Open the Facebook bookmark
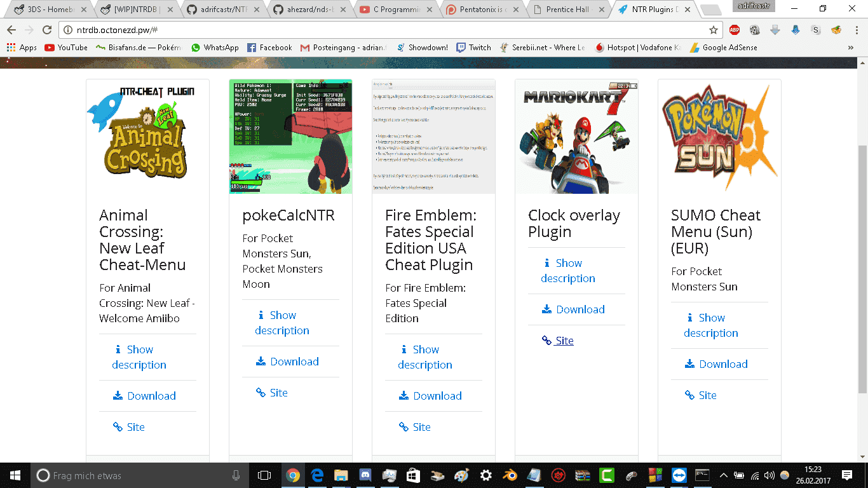Viewport: 868px width, 488px height. [269, 48]
